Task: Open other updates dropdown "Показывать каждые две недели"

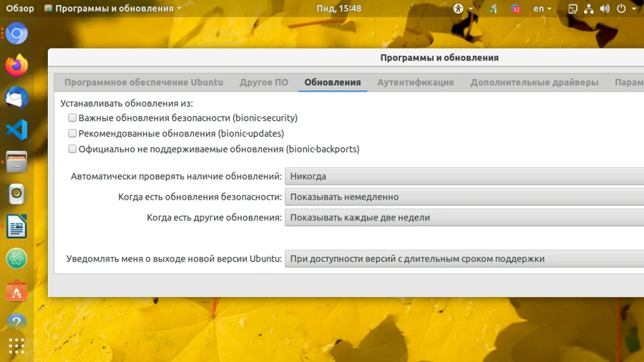Action: click(464, 217)
